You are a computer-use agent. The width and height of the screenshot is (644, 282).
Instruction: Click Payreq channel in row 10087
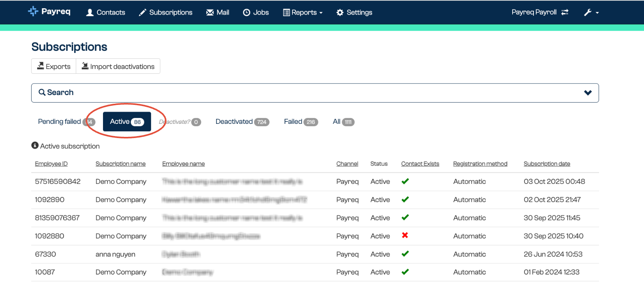(347, 273)
